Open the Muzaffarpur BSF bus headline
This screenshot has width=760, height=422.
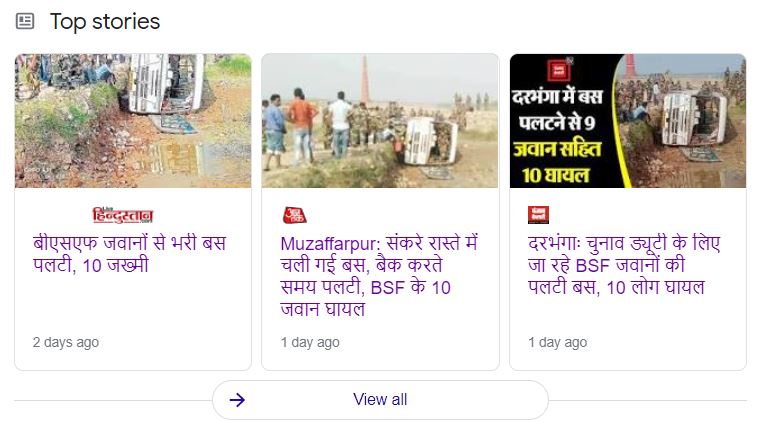coord(379,276)
